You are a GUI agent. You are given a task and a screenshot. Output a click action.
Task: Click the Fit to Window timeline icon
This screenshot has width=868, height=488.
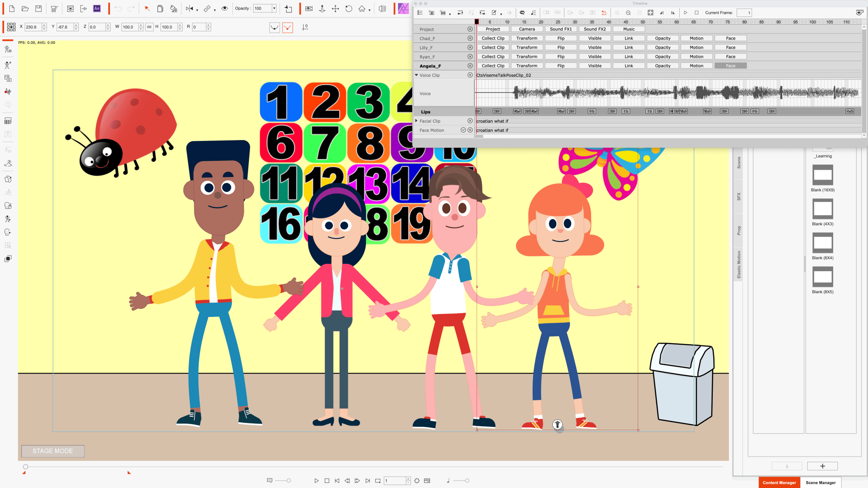650,13
